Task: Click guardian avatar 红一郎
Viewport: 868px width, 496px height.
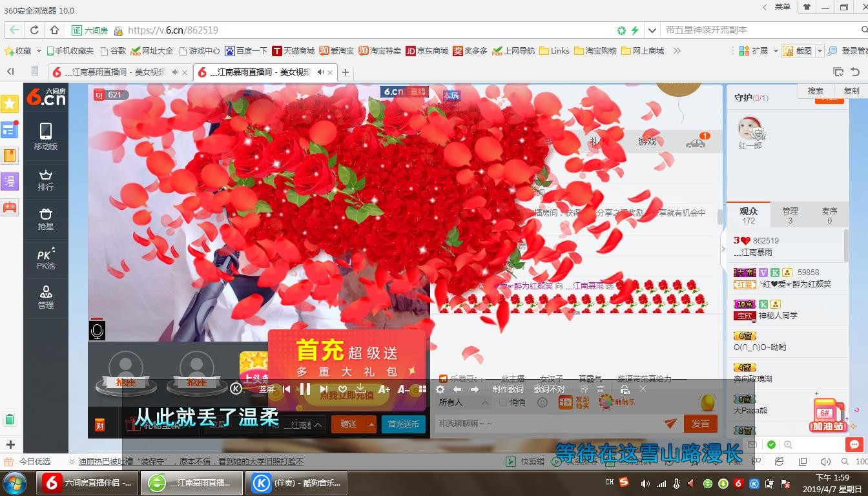Action: pos(750,128)
